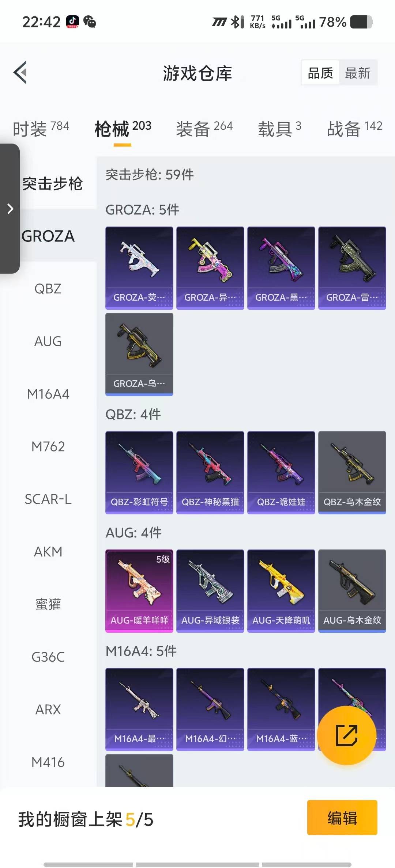Select QBZ in the weapon sidebar
This screenshot has width=395, height=868.
(48, 289)
